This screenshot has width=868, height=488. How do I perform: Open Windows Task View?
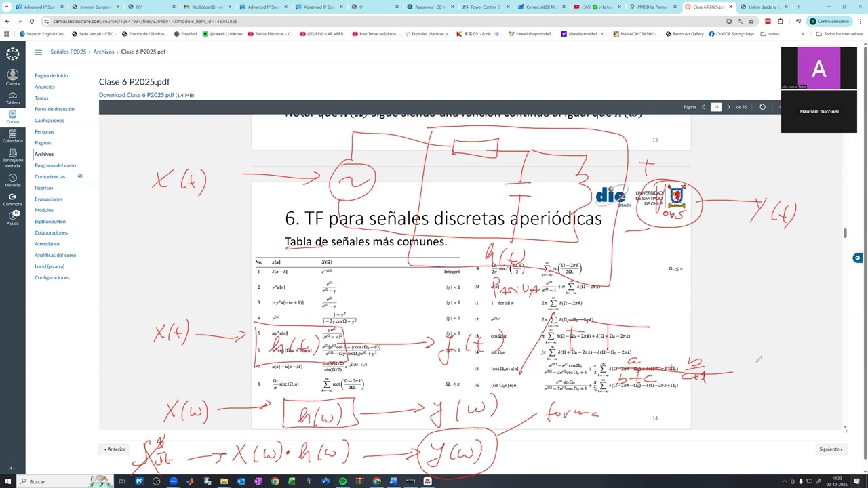point(122,481)
